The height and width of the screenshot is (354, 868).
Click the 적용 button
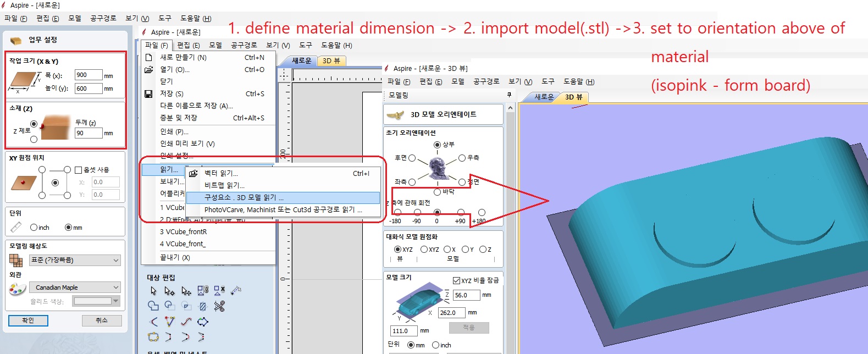point(468,328)
